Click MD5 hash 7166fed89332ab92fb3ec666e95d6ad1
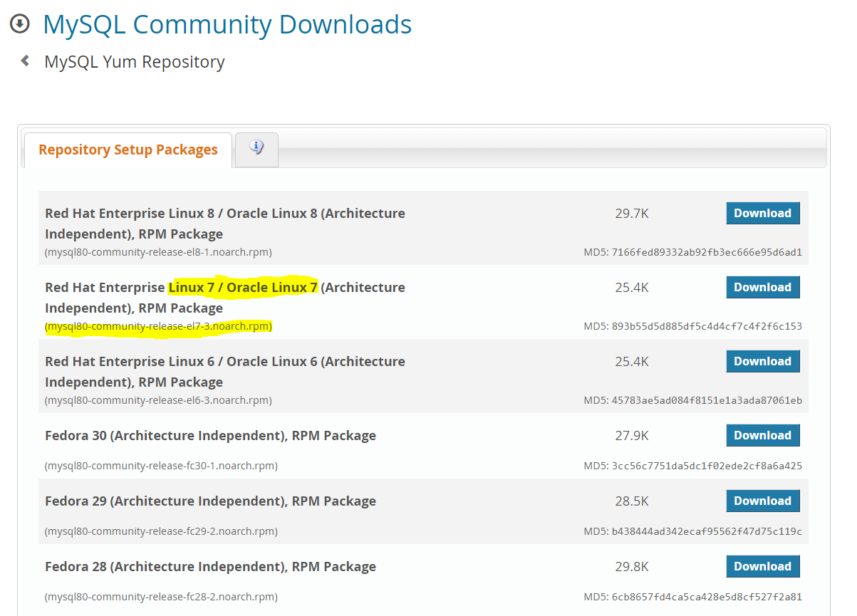857x616 pixels. 707,252
